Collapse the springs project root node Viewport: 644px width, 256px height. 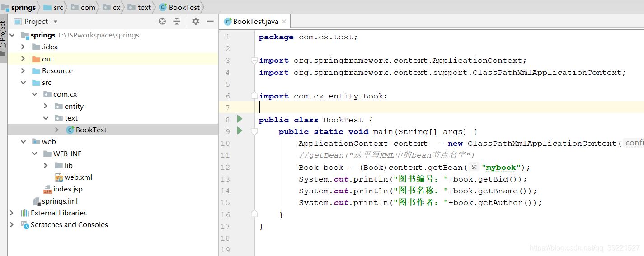click(x=12, y=35)
